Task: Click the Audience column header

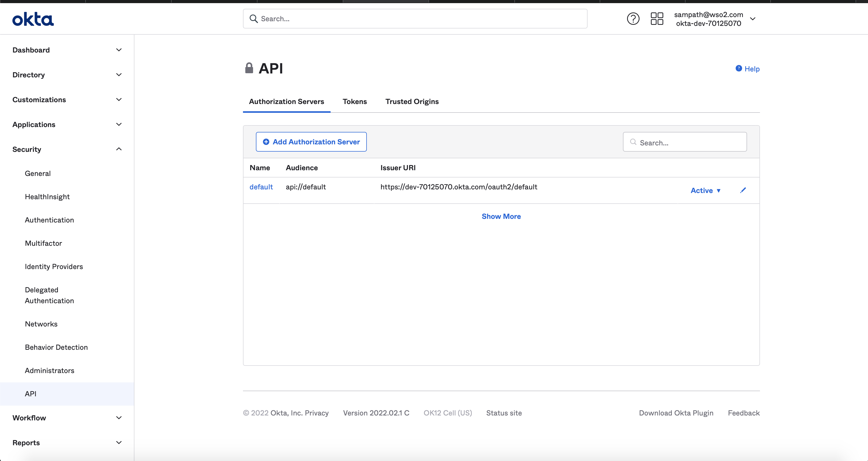Action: [x=302, y=168]
